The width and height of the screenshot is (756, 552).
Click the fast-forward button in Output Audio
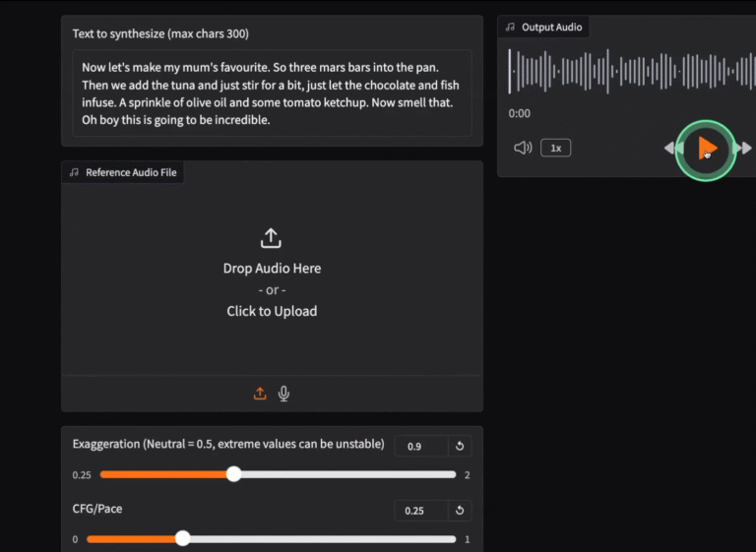743,148
